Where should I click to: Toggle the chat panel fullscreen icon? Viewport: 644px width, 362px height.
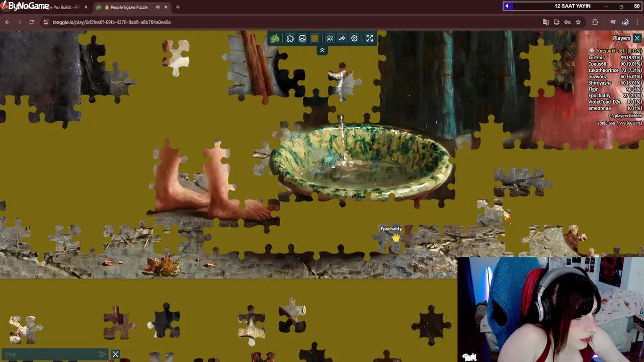pos(115,354)
